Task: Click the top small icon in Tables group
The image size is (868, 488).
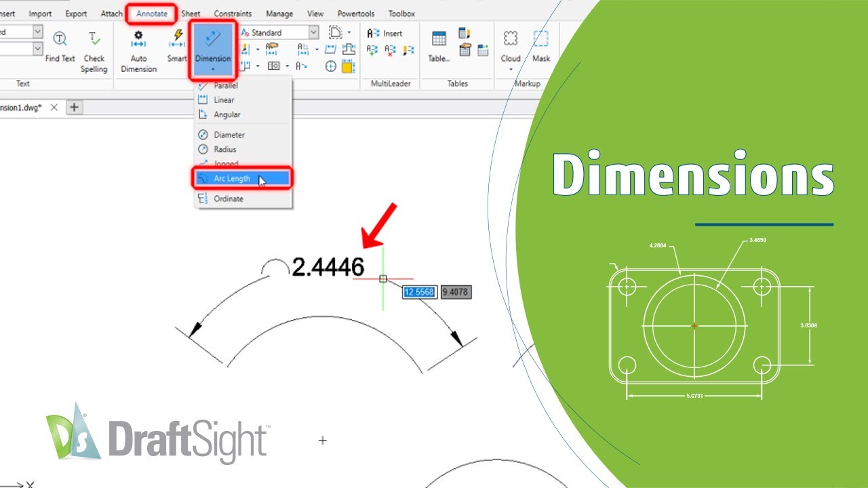Action: coord(465,33)
